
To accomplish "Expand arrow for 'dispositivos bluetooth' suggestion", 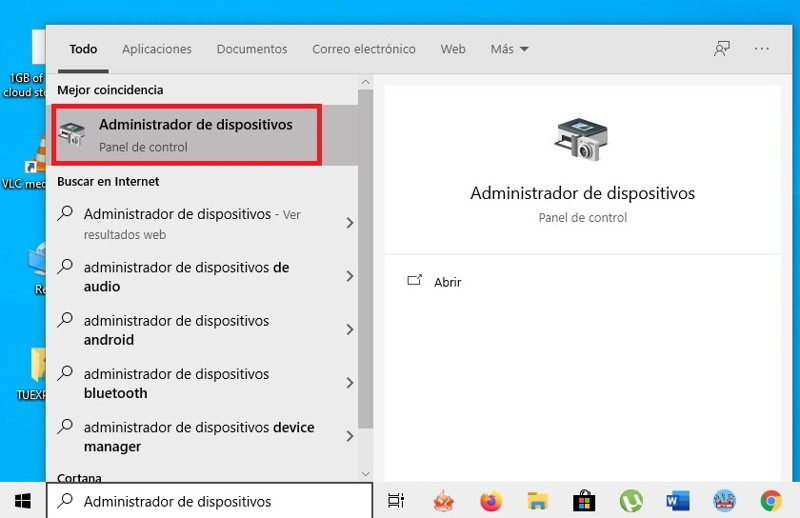I will pyautogui.click(x=350, y=383).
